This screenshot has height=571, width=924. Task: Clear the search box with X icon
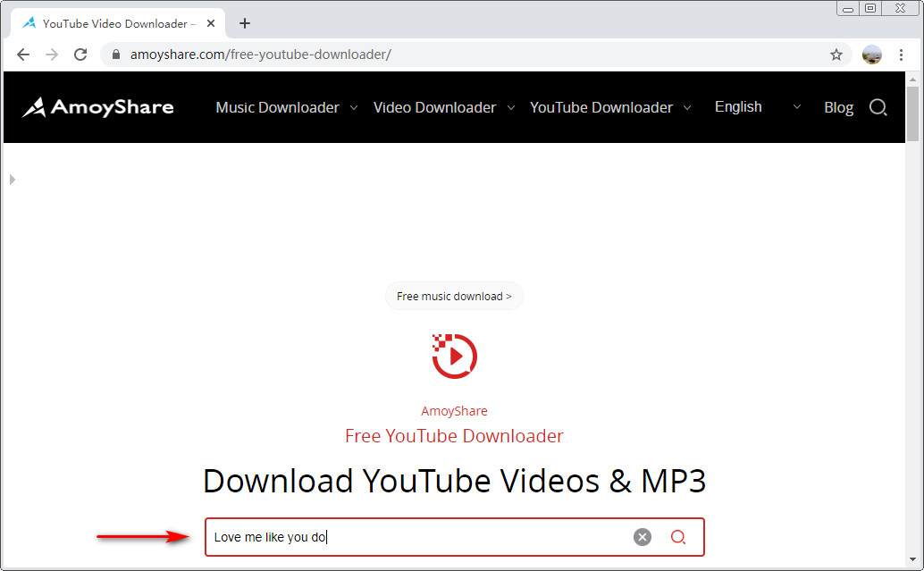point(643,537)
